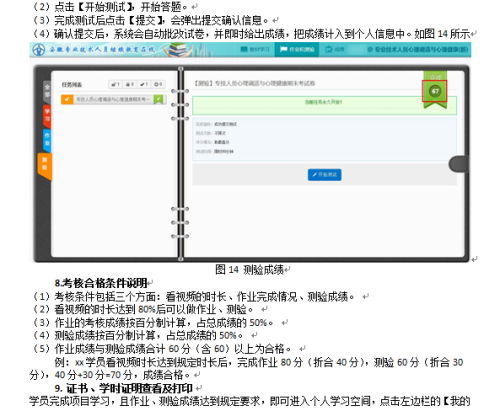Click the blue 开始测试 button
The image size is (500, 411).
tap(324, 174)
